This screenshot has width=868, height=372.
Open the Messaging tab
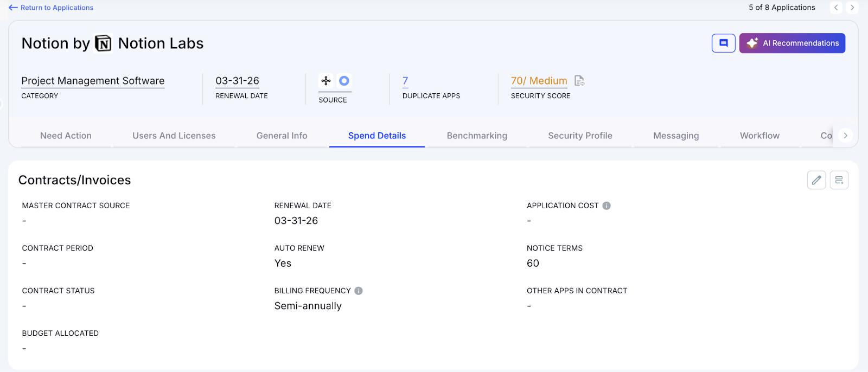(676, 136)
